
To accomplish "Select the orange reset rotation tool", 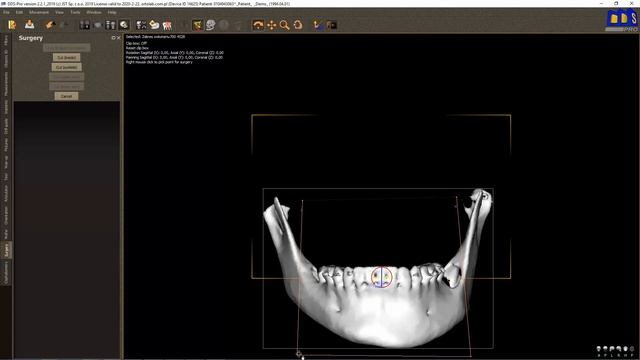I will click(x=298, y=25).
